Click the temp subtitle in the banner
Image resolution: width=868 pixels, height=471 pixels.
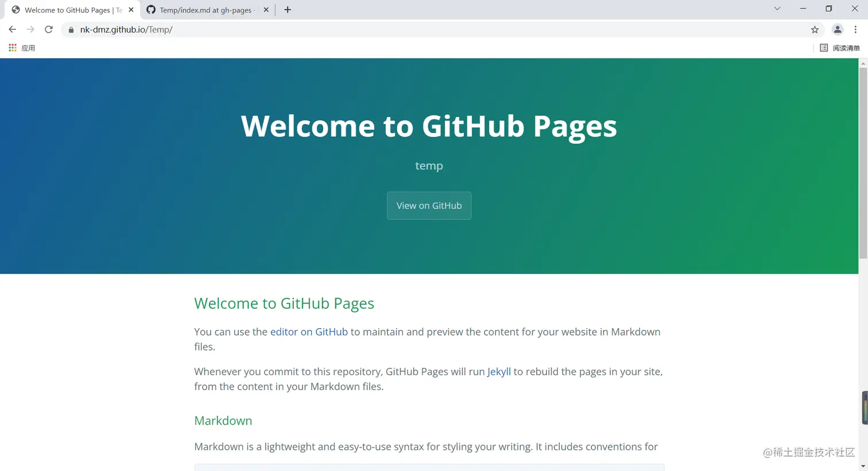click(429, 166)
